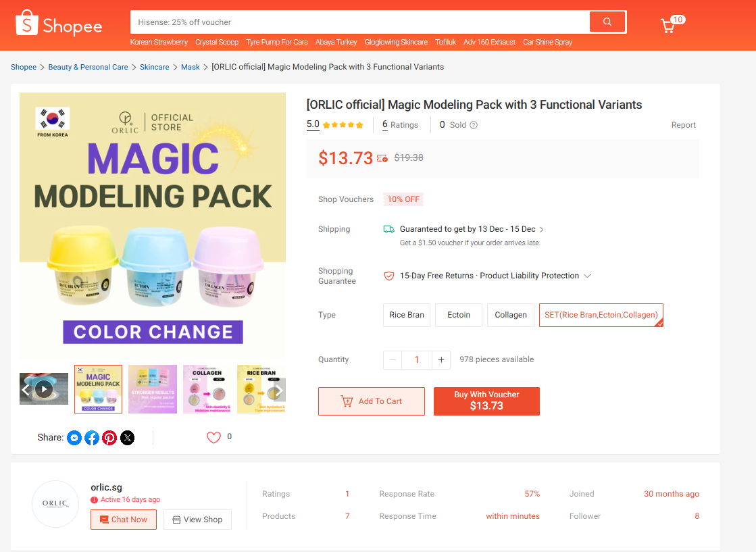Open Skincare breadcrumb category
This screenshot has height=552, width=756.
click(154, 67)
